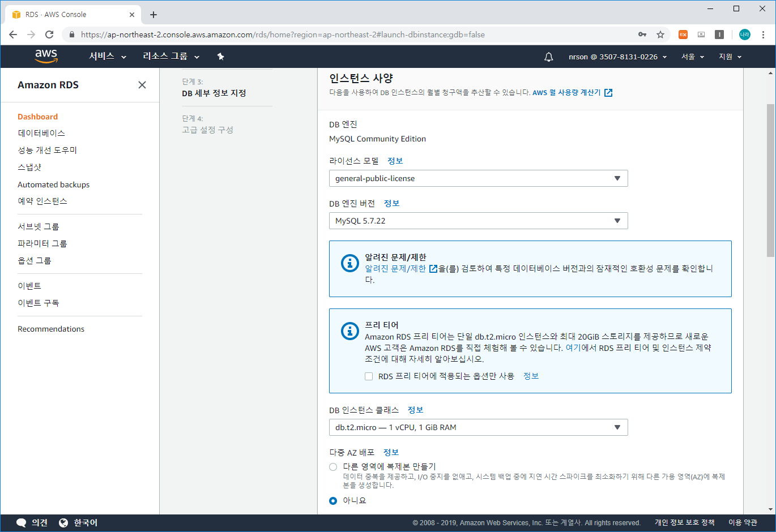Screen dimensions: 776x532
Task: Click the info icon in 프리 티어 box
Action: (x=350, y=331)
